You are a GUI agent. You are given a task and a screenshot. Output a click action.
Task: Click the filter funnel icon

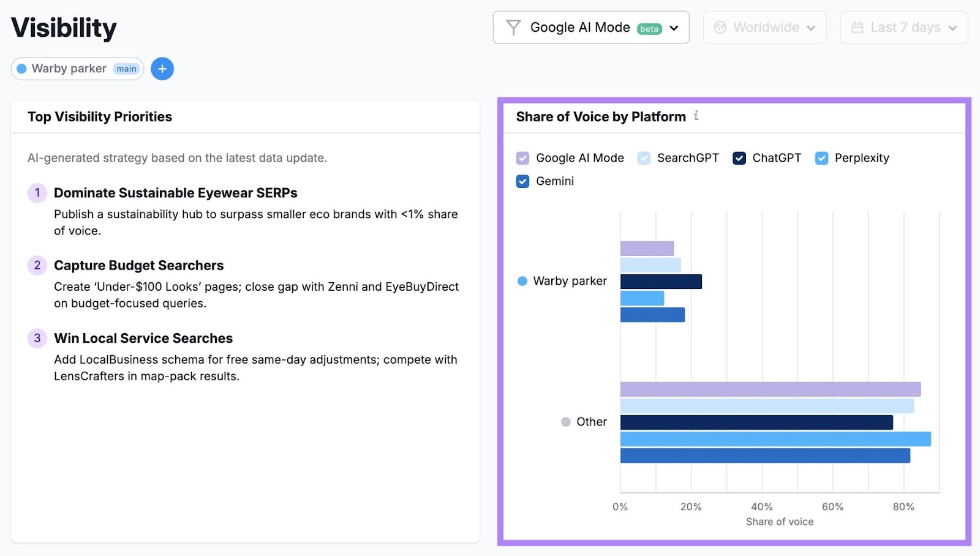pos(513,28)
